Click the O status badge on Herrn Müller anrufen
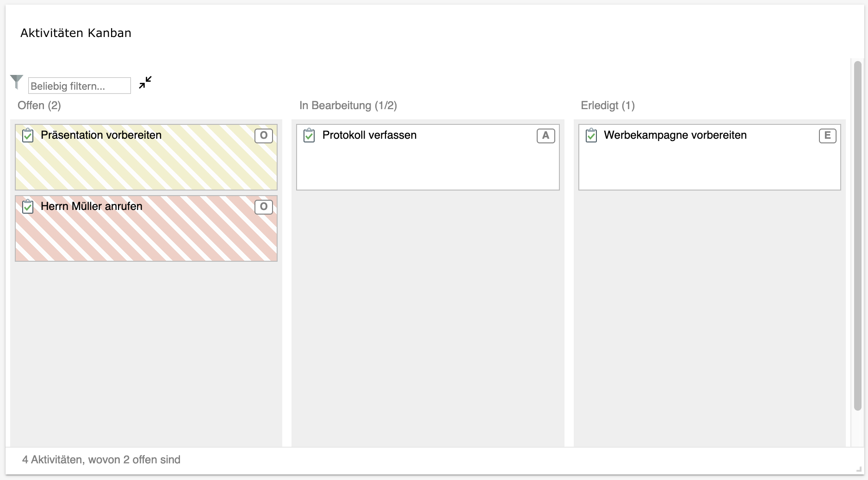The width and height of the screenshot is (868, 480). click(x=264, y=207)
